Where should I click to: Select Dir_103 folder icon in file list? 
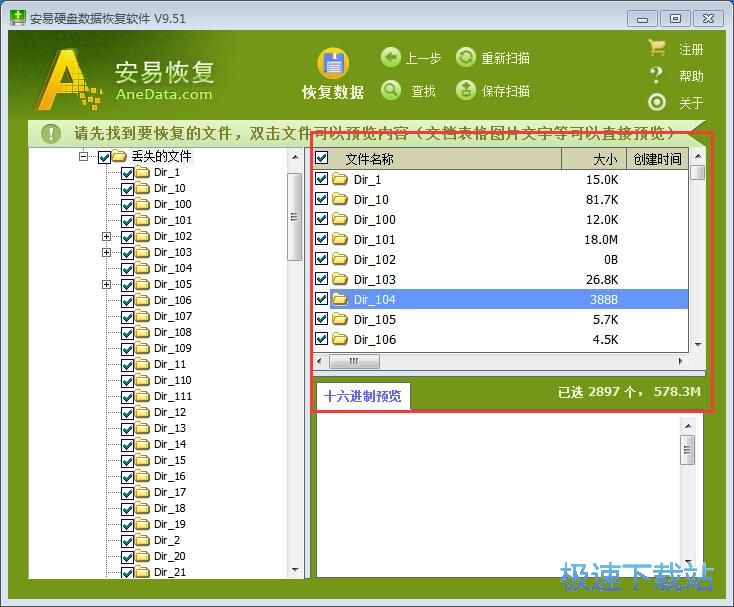(340, 279)
